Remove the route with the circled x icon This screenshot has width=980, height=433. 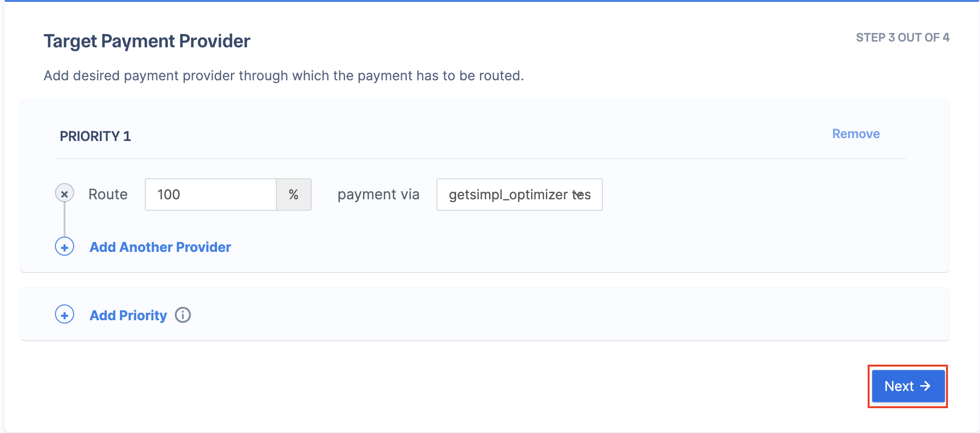click(65, 194)
